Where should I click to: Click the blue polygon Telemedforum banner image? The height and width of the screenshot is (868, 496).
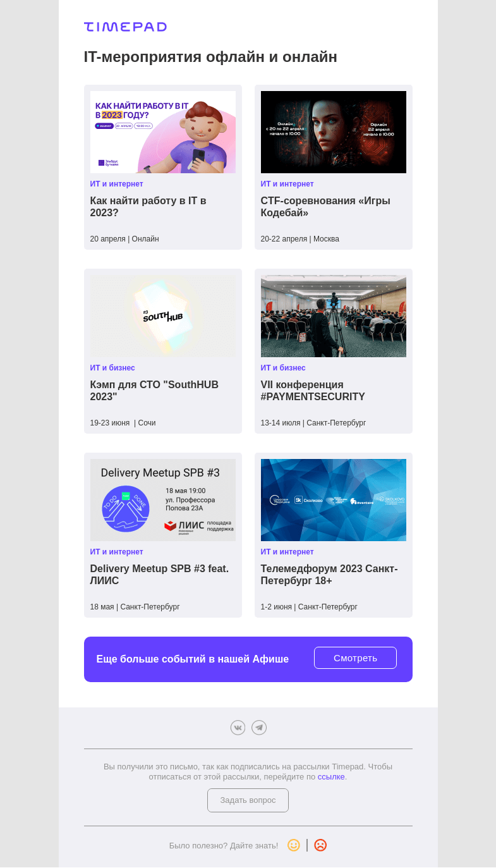[334, 500]
